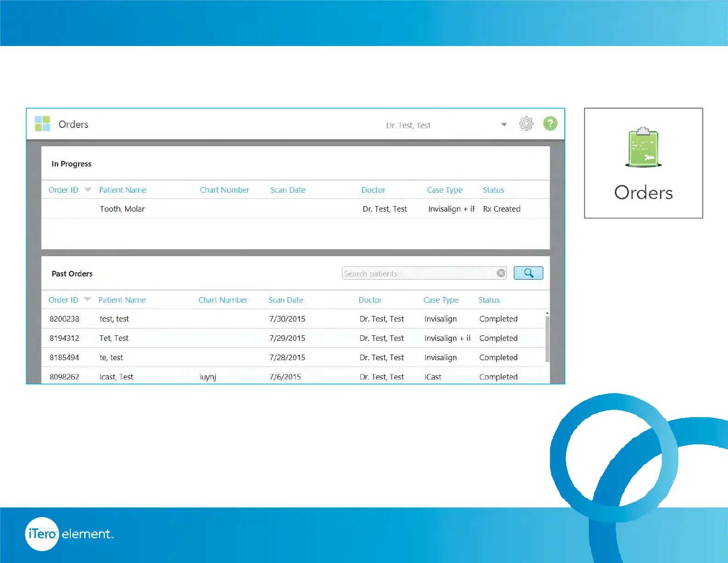Click the iCast case type cell

coord(432,377)
